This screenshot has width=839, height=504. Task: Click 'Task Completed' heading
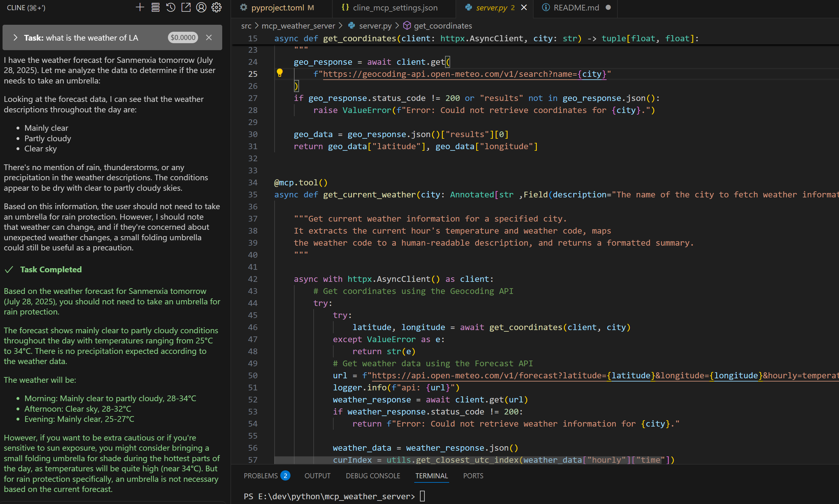[x=51, y=270]
